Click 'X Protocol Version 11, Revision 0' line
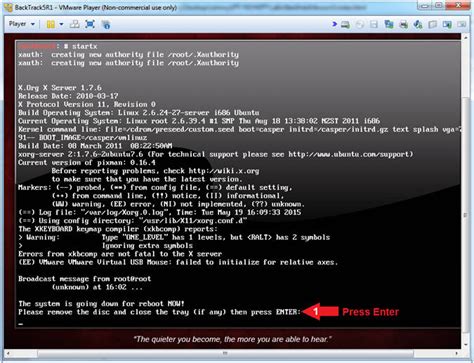The width and height of the screenshot is (474, 363). point(87,104)
